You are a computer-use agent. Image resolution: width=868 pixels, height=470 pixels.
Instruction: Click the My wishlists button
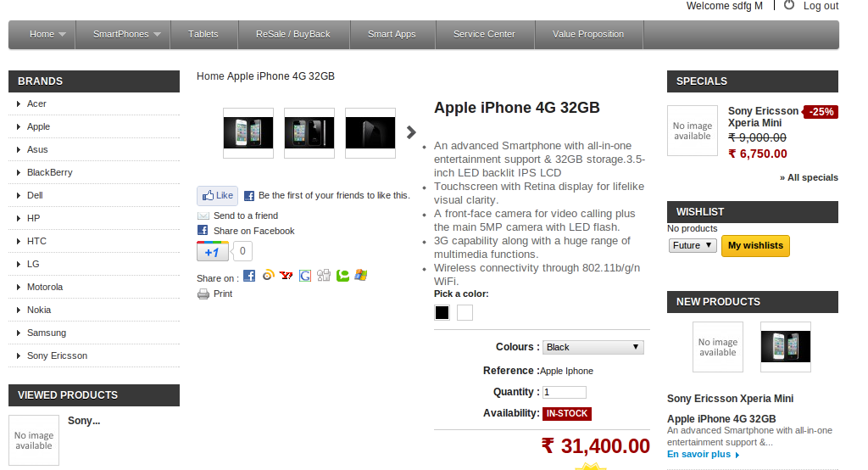pyautogui.click(x=755, y=245)
